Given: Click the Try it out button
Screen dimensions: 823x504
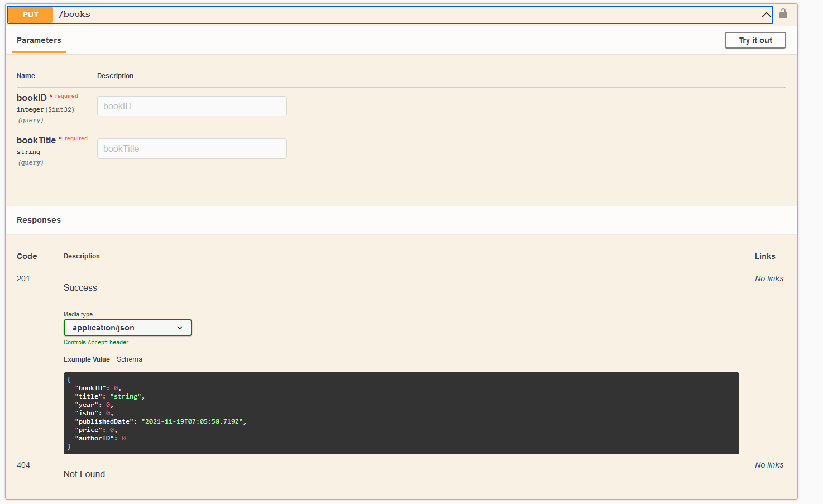Looking at the screenshot, I should point(755,40).
